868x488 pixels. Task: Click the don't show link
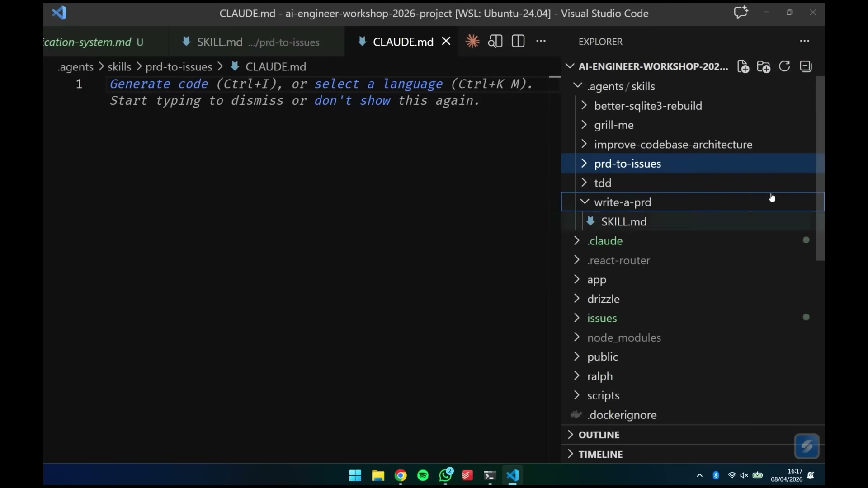tap(352, 101)
